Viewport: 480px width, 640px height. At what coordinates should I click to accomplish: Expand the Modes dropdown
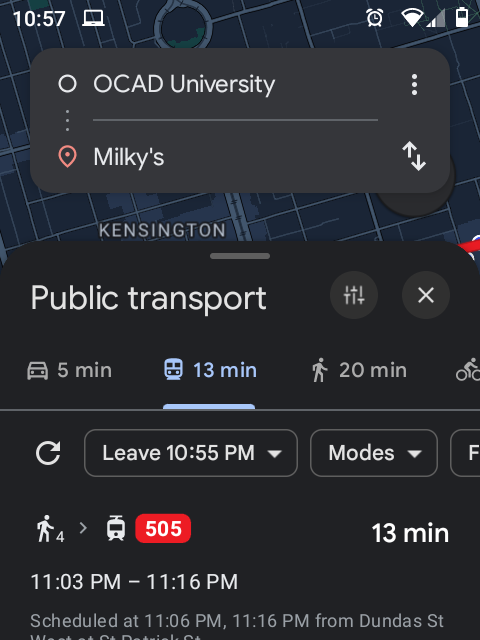pos(374,453)
